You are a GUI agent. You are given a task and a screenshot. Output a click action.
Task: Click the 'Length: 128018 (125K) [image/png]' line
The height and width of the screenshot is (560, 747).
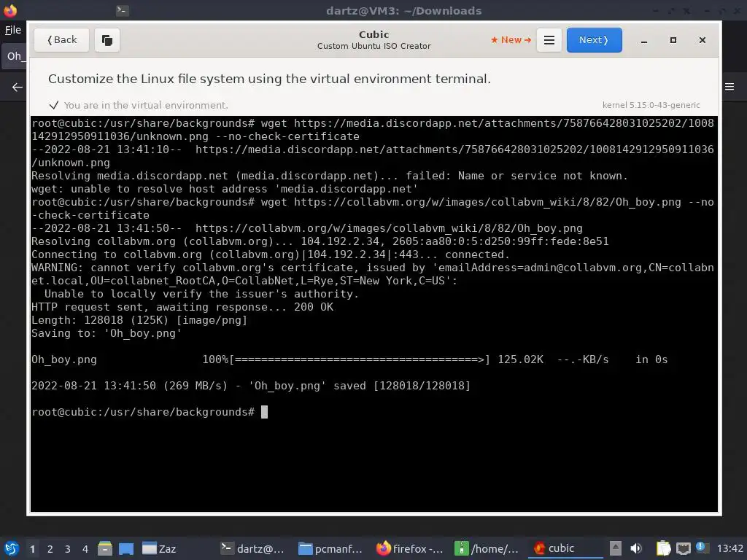pyautogui.click(x=139, y=320)
